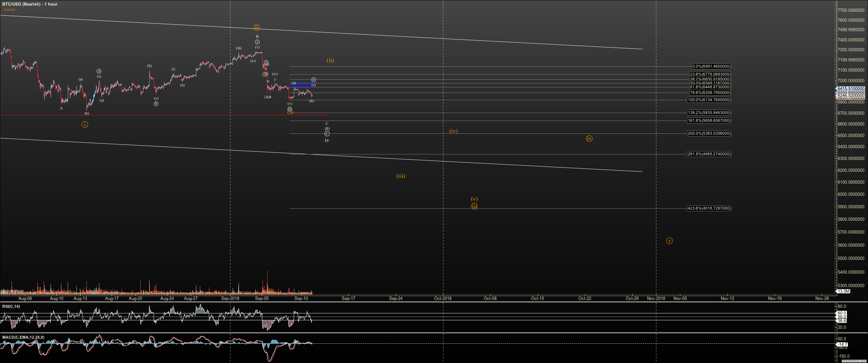The width and height of the screenshot is (868, 363).
Task: Click the 423.6%(4018.7297) Fibonacci level label
Action: pyautogui.click(x=709, y=208)
